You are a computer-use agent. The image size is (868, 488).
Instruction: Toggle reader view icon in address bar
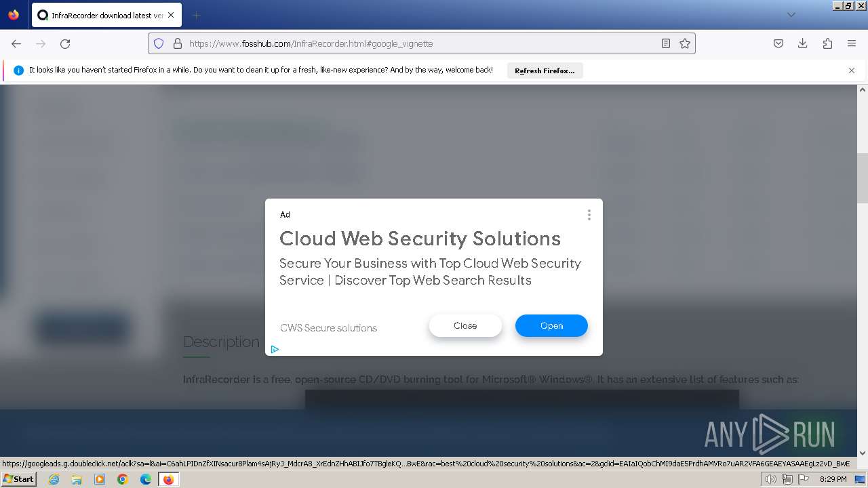666,43
